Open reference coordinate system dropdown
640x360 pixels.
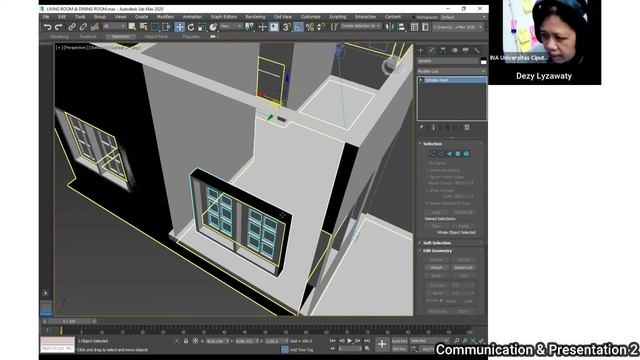pyautogui.click(x=231, y=27)
